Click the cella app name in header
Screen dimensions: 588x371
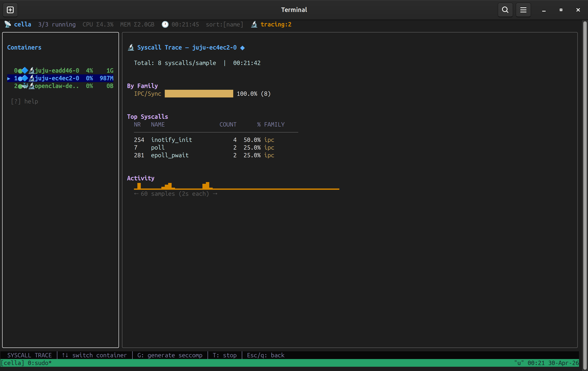[22, 24]
